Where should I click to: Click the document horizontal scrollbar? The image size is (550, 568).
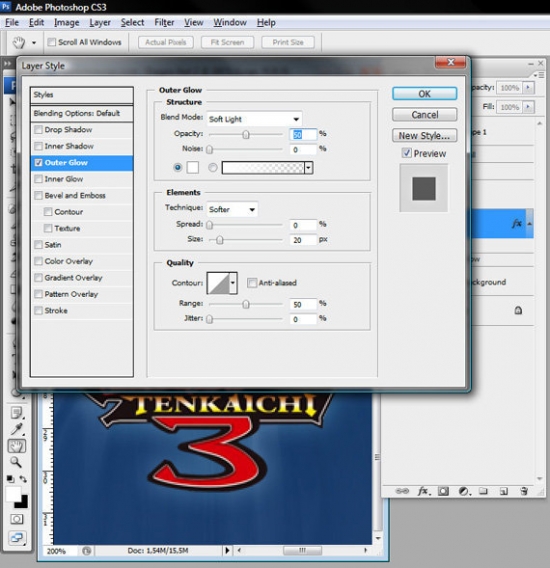[x=302, y=550]
